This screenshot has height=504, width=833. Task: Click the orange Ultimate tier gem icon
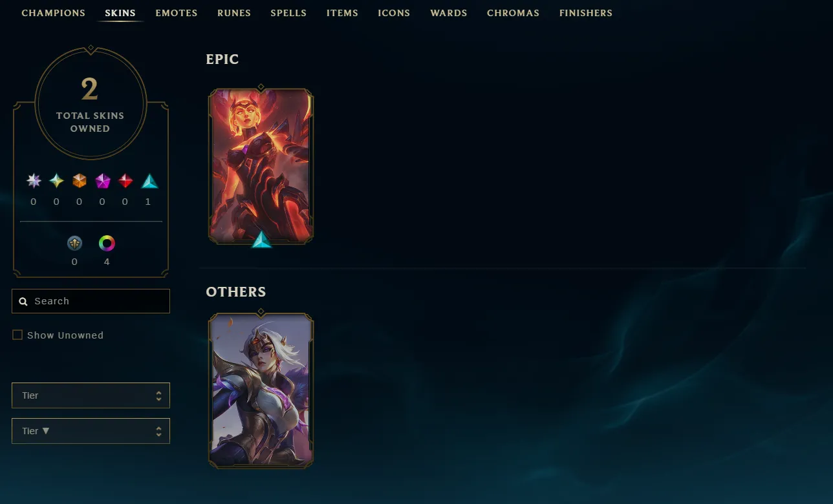point(80,180)
